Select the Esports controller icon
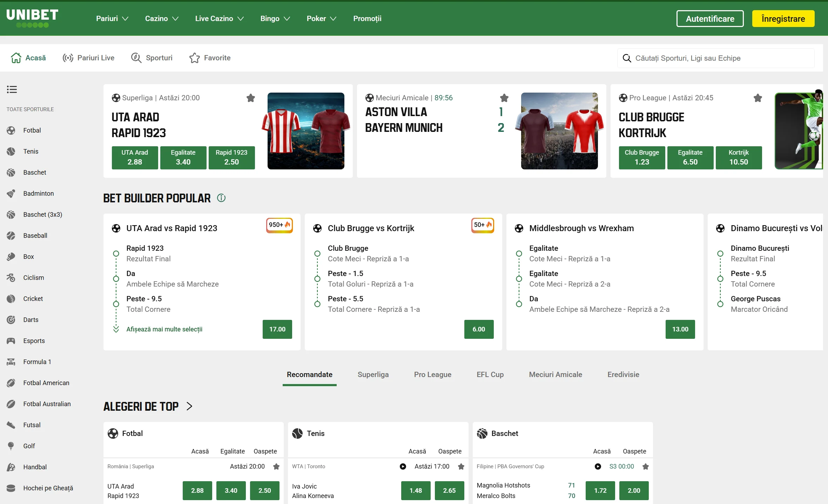 click(11, 341)
